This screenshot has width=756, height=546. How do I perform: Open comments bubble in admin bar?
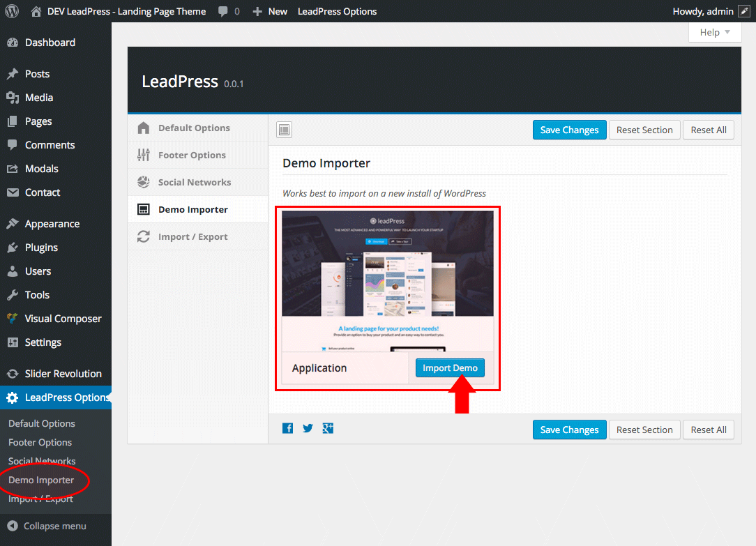coord(222,12)
